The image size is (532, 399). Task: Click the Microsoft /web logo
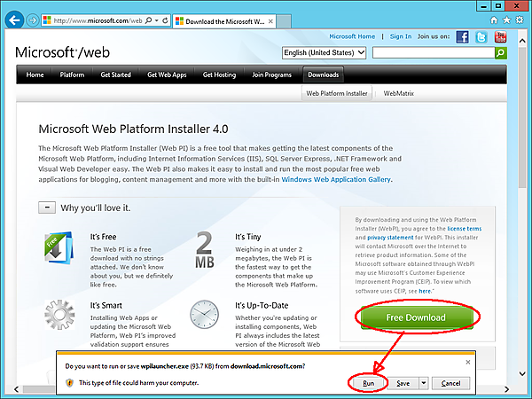coord(62,52)
